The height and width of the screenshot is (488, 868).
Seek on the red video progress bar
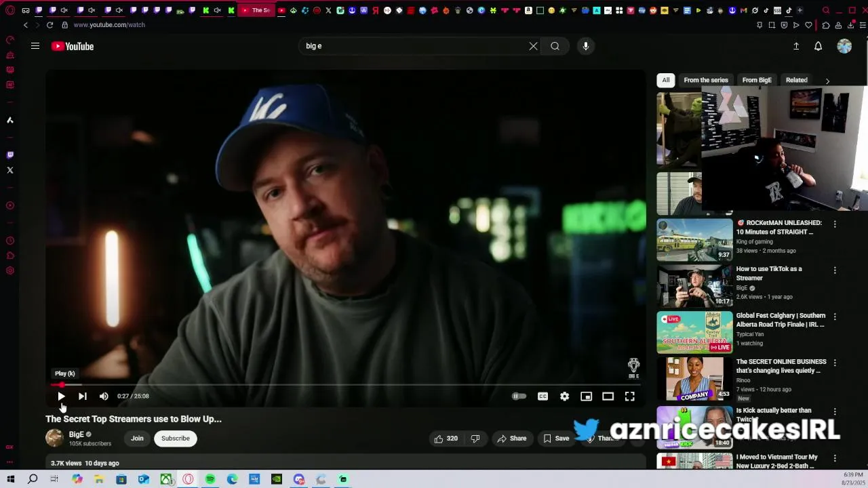[346, 384]
